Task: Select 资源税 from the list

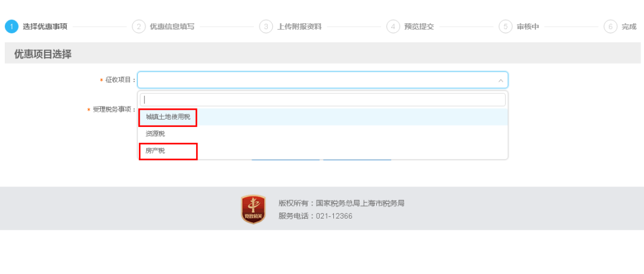Action: 156,134
